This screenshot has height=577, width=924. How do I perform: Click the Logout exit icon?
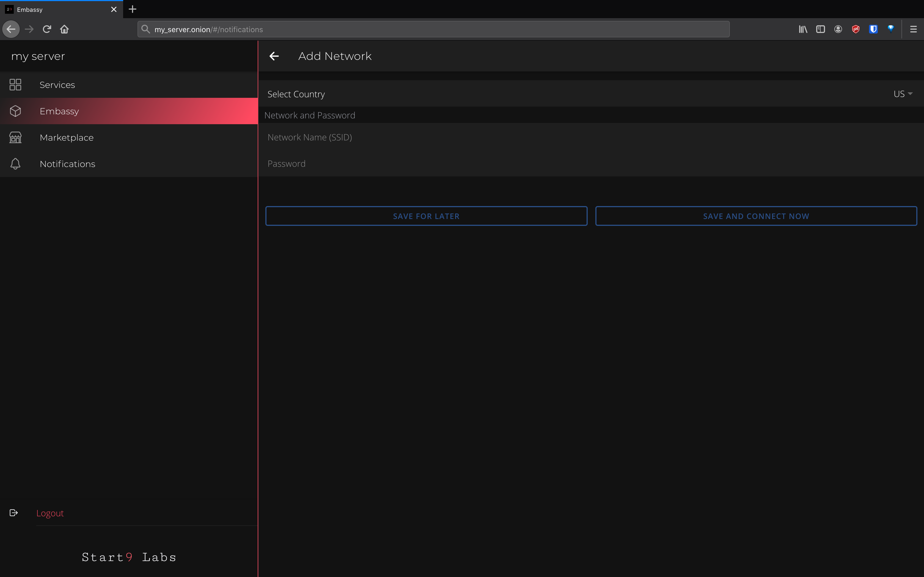coord(14,513)
